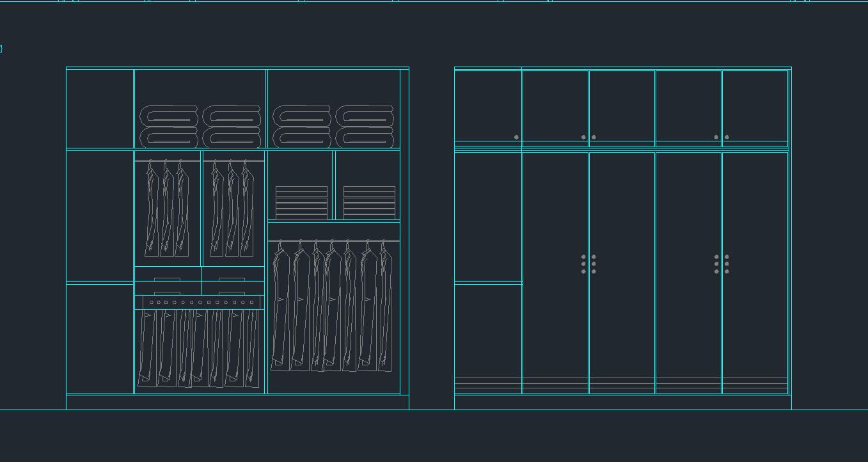The image size is (868, 462).
Task: Select the knob pair on right upper cabinet doors
Action: (722, 137)
